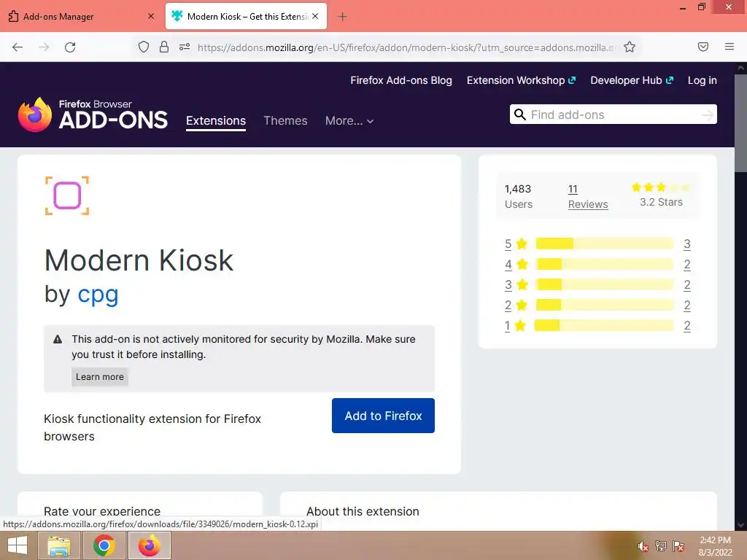Open the Action Center flag icon
The height and width of the screenshot is (560, 747).
[x=678, y=546]
